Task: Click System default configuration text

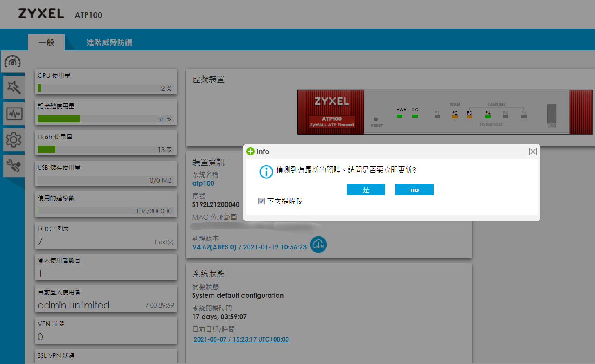Action: coord(238,295)
